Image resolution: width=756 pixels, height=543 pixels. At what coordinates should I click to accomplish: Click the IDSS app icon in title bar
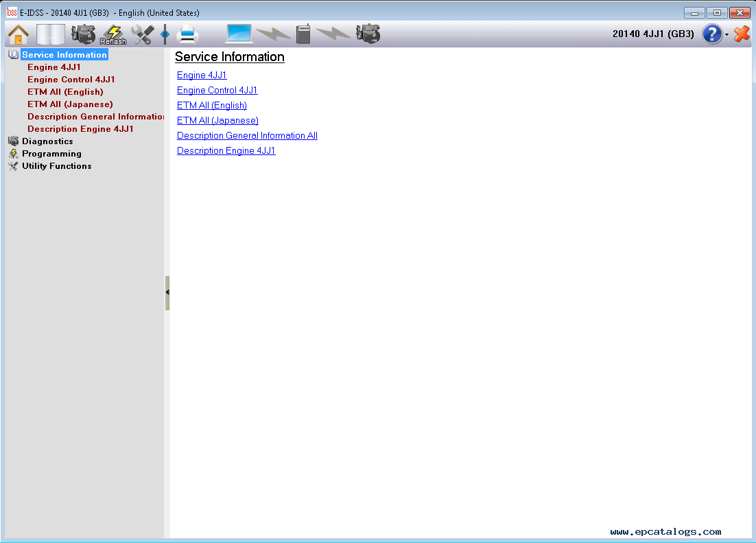pos(12,12)
